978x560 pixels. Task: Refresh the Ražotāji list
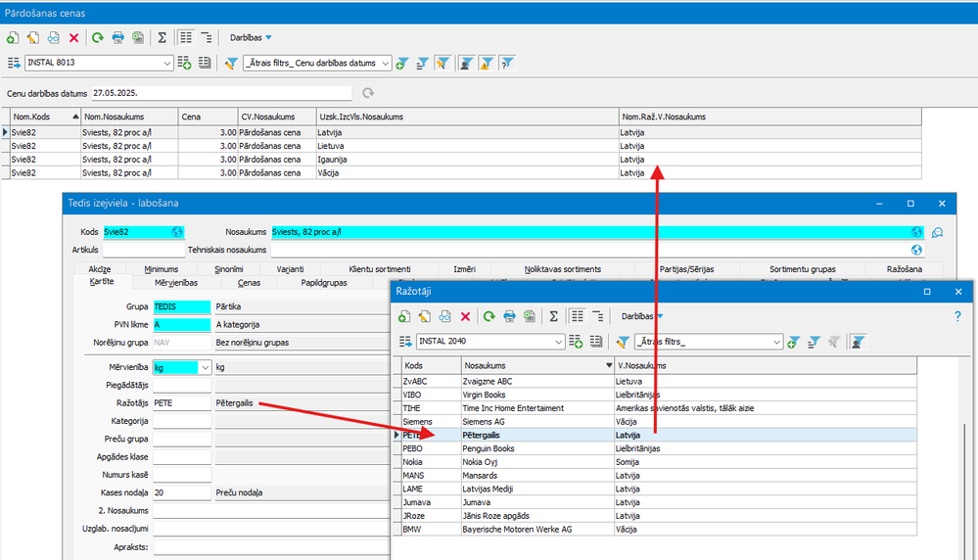pyautogui.click(x=489, y=317)
